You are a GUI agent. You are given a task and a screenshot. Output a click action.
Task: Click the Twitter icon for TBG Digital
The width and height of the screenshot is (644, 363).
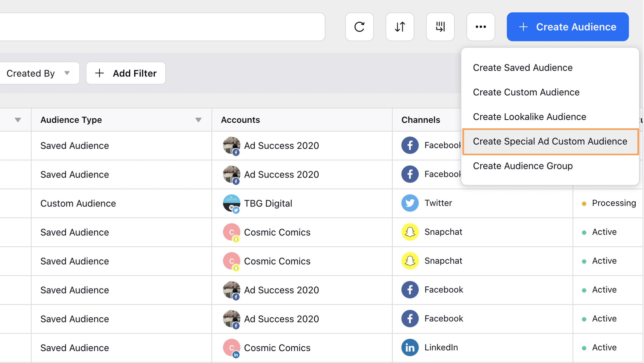click(409, 203)
